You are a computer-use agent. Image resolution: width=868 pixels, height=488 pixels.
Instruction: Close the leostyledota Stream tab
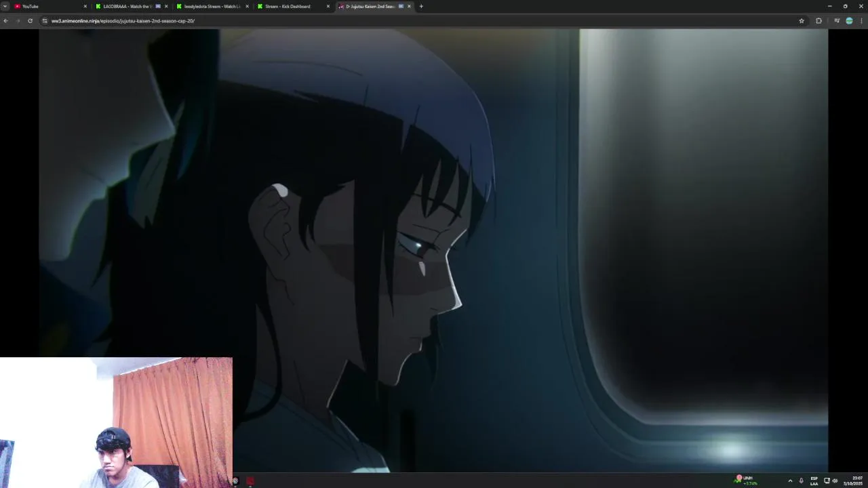pos(247,6)
